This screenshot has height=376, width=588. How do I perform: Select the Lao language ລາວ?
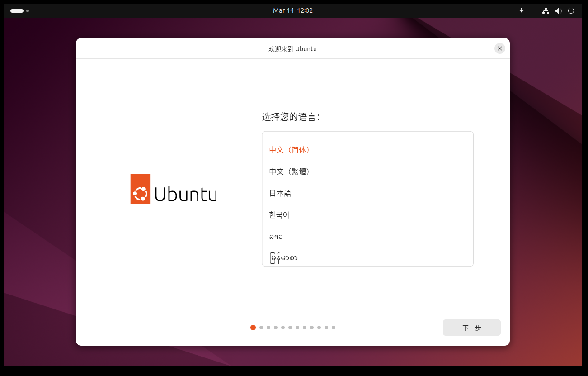(x=276, y=237)
